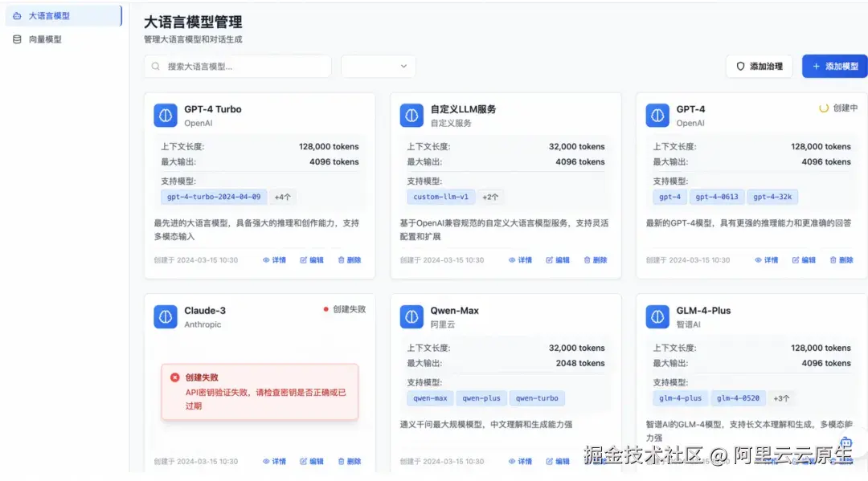
Task: Expand the filter dropdown next to search
Action: click(378, 67)
